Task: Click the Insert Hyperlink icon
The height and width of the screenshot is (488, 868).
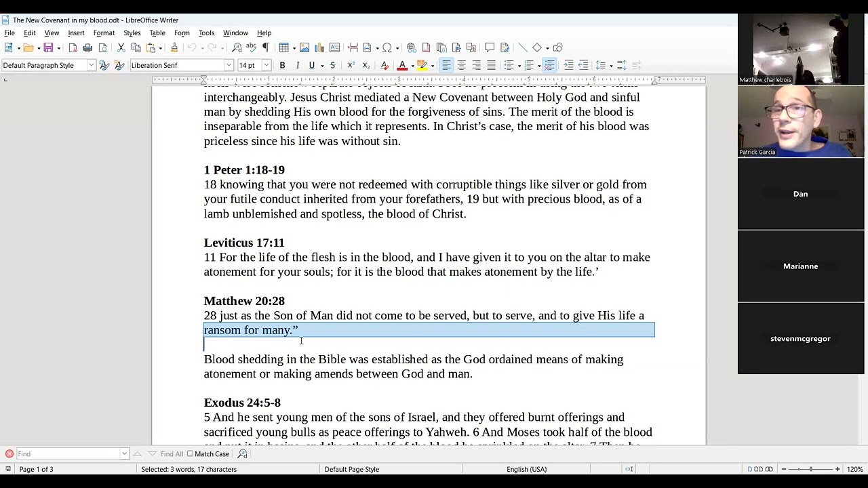Action: [x=411, y=47]
